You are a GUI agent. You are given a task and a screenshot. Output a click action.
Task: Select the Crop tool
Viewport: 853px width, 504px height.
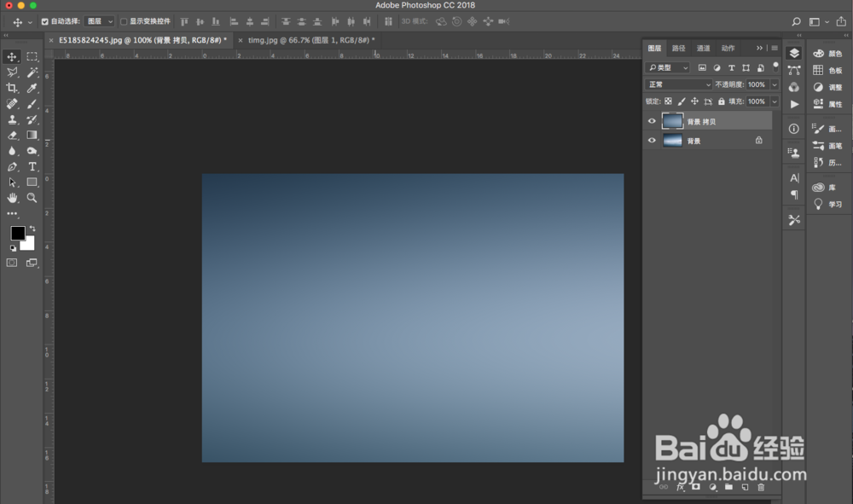(12, 88)
